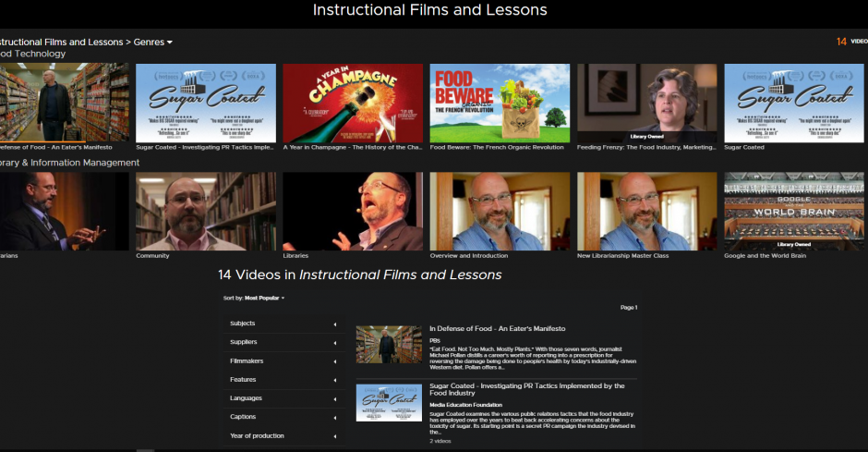
Task: Click the '2 videos' label
Action: click(440, 442)
